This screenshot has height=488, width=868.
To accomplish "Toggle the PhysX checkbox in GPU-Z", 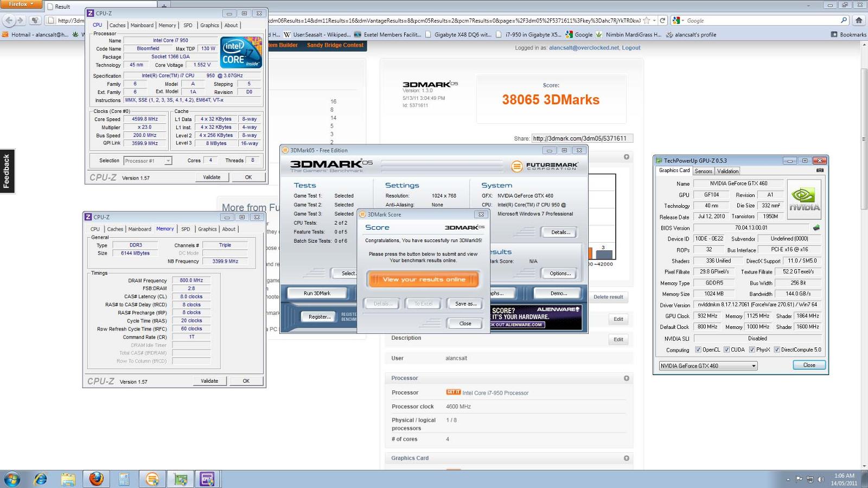I will click(752, 350).
